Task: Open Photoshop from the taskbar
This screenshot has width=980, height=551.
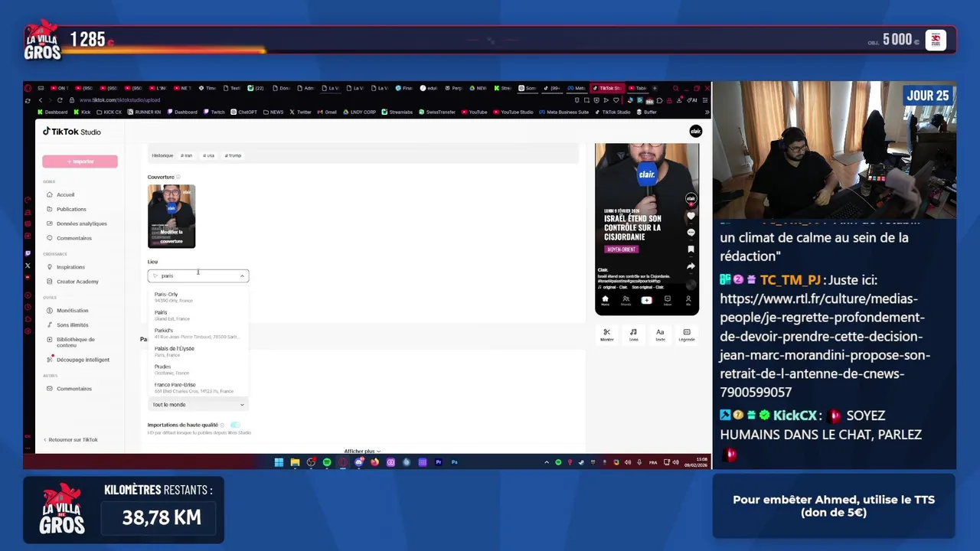Action: (x=455, y=462)
